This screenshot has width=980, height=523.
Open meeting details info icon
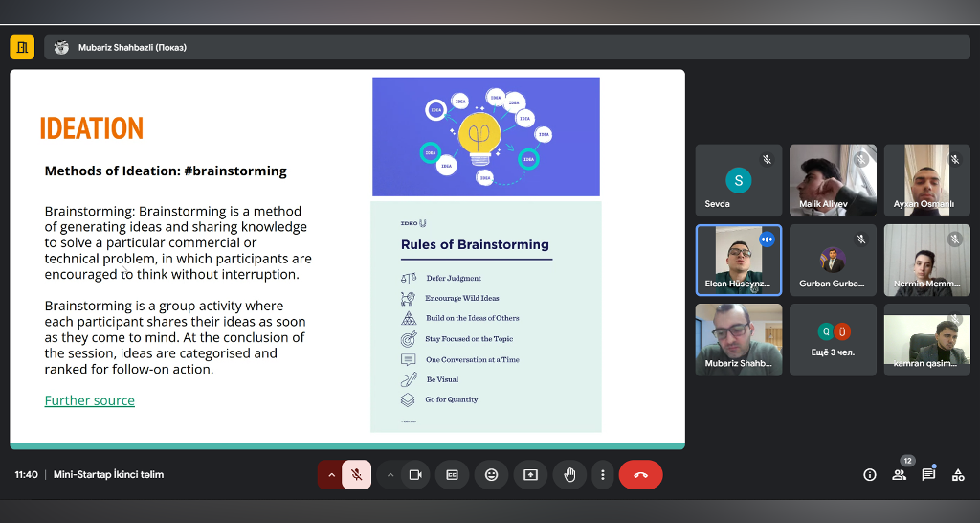pyautogui.click(x=870, y=474)
